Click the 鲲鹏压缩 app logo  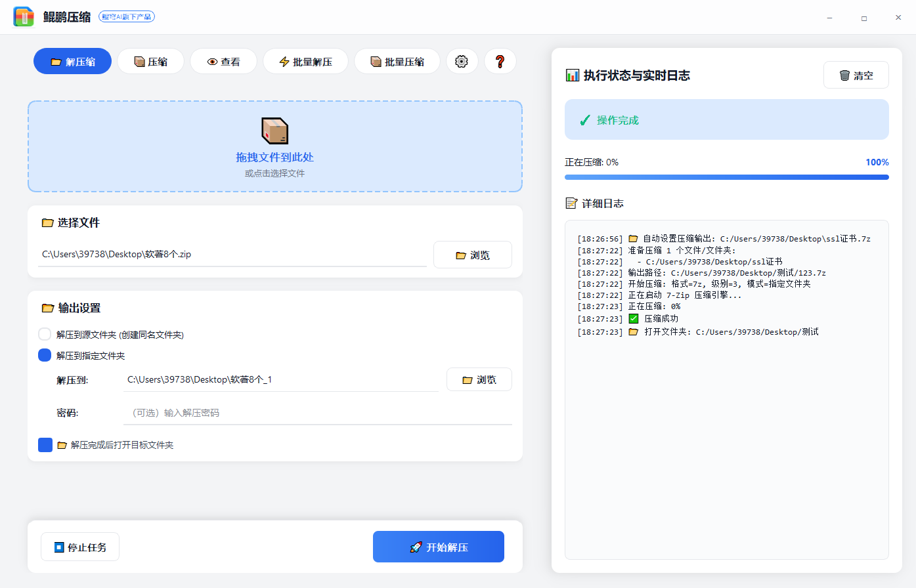24,16
